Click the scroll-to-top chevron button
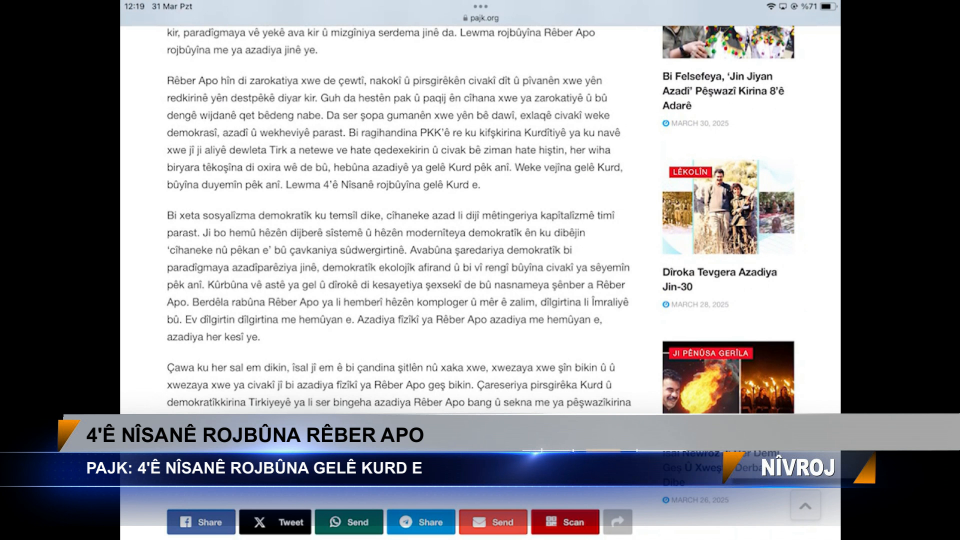This screenshot has width=960, height=540. coord(805,506)
